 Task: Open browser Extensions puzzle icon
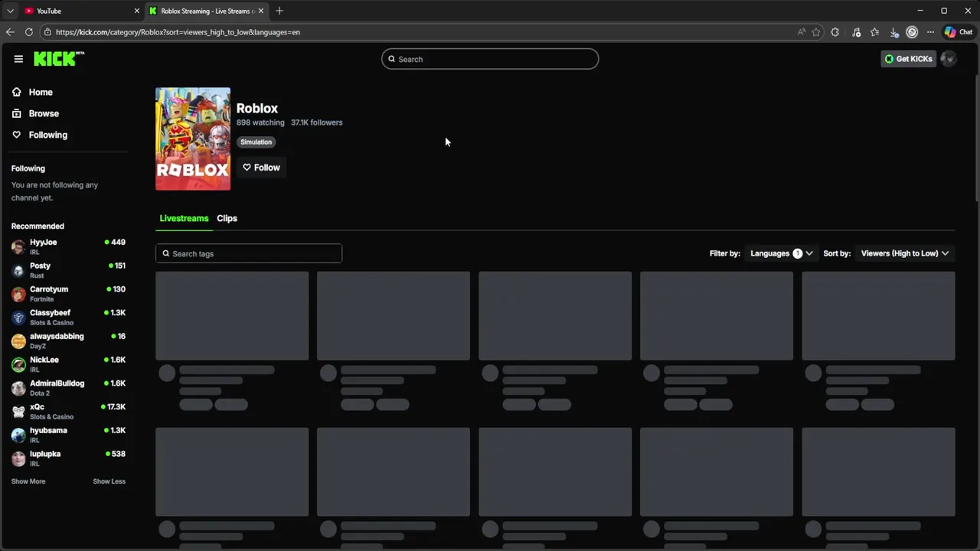point(835,32)
